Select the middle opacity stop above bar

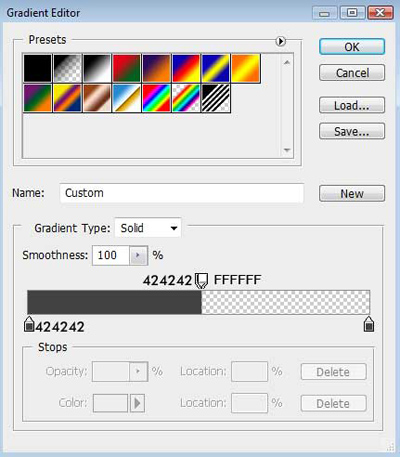201,280
